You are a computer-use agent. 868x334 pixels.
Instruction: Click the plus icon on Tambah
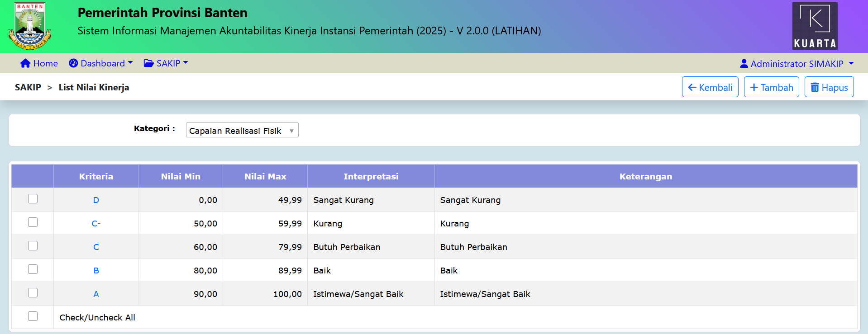(x=754, y=87)
